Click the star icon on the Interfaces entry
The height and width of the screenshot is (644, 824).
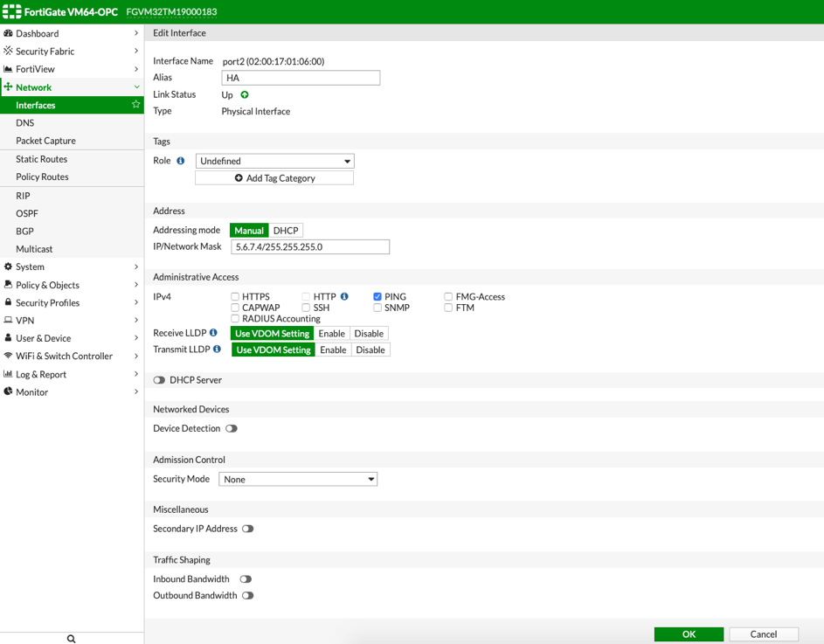click(x=135, y=104)
